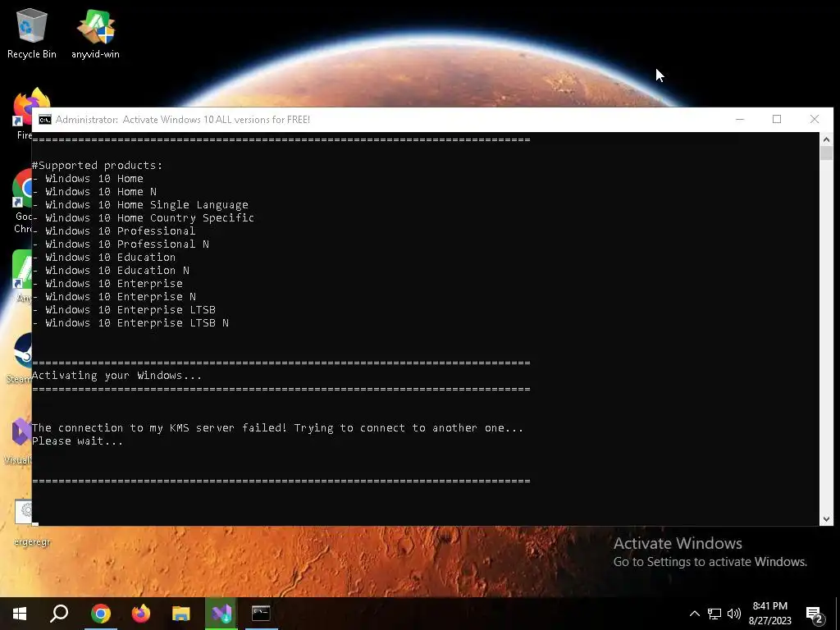
Task: Open the notification center with 2 alerts
Action: click(815, 614)
